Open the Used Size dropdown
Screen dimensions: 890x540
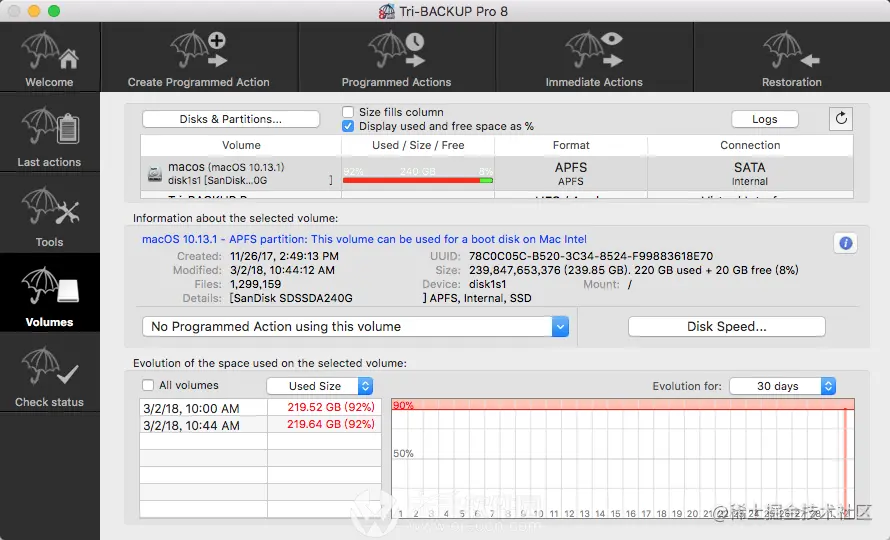(x=320, y=386)
